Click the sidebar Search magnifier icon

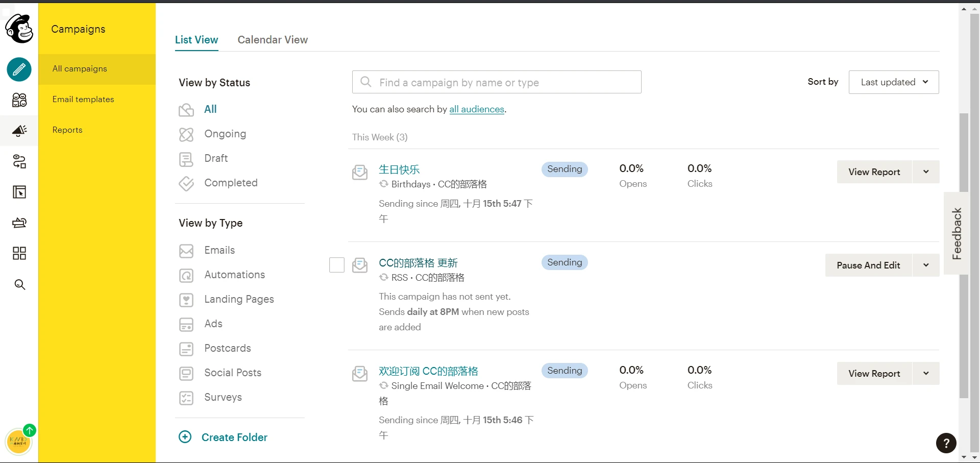(19, 284)
